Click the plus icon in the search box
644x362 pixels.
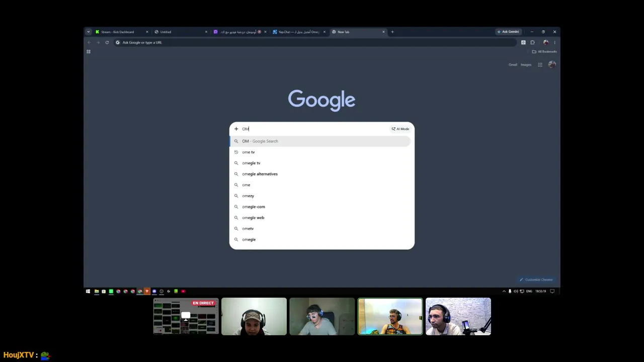tap(236, 129)
